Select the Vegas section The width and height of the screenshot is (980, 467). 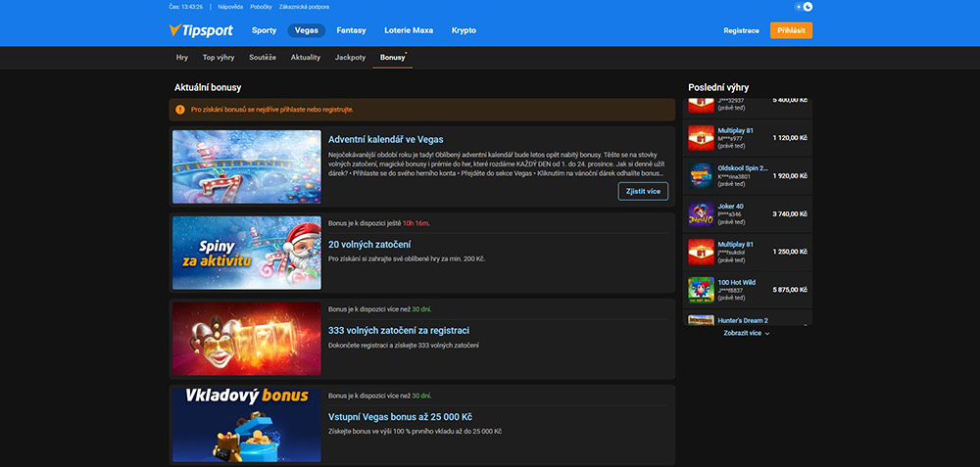[x=306, y=30]
